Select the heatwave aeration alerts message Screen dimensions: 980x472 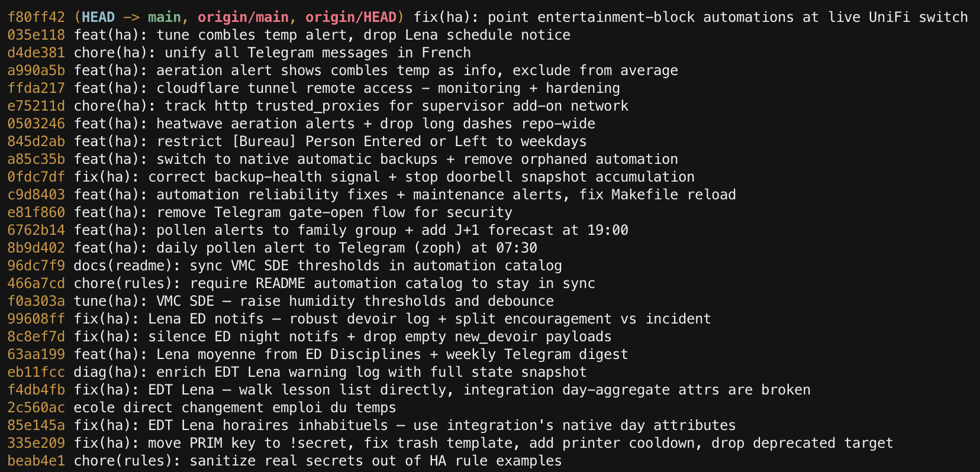pos(334,124)
